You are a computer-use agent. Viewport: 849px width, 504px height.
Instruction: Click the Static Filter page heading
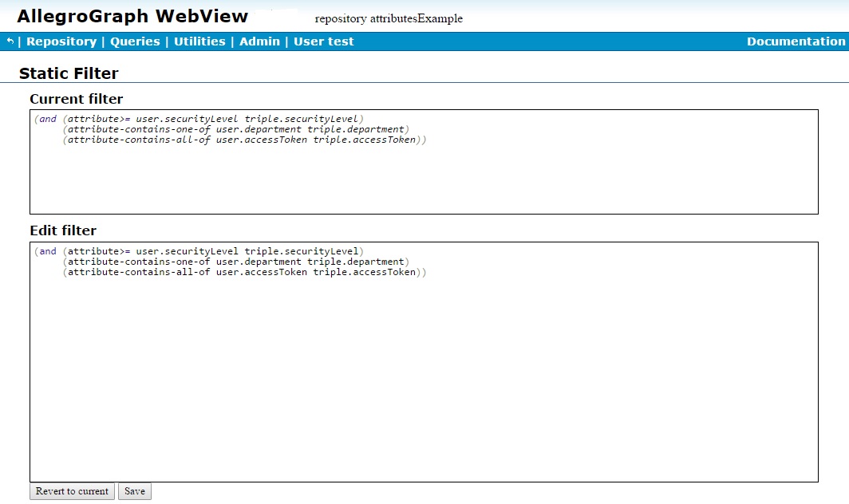pyautogui.click(x=69, y=73)
